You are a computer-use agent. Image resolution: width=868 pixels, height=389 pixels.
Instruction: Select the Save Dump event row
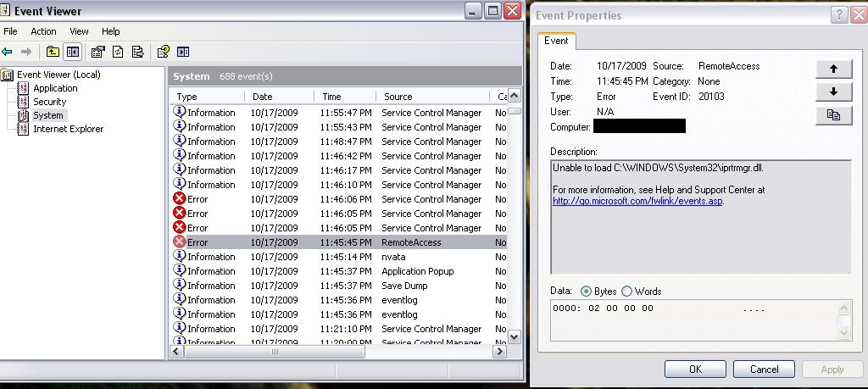point(337,285)
